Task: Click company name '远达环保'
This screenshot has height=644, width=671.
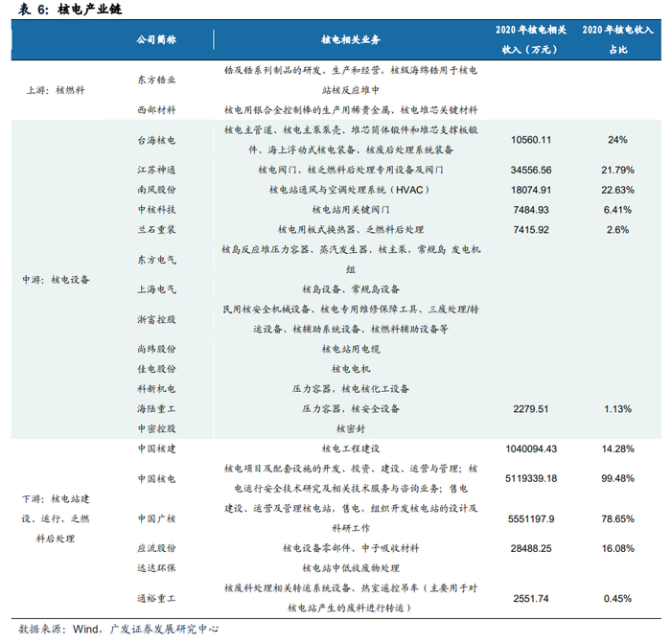Action: [156, 568]
